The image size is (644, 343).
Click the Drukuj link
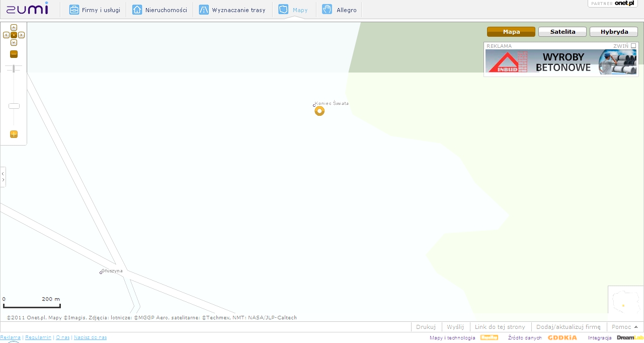426,327
